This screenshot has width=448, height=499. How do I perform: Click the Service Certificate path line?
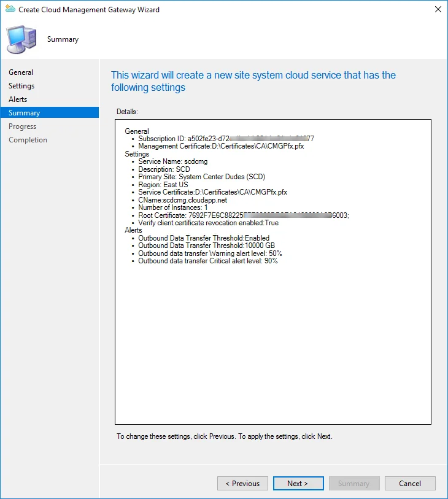[x=212, y=192]
